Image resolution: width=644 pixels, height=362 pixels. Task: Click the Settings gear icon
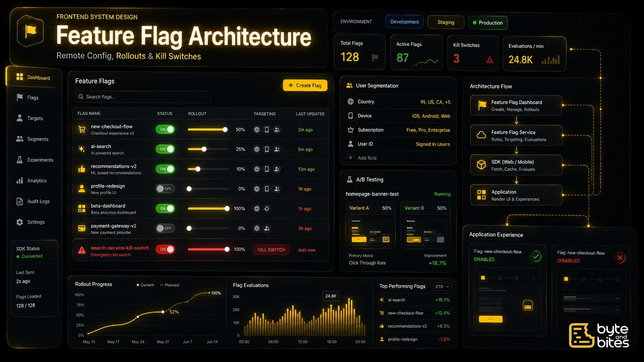click(x=20, y=222)
